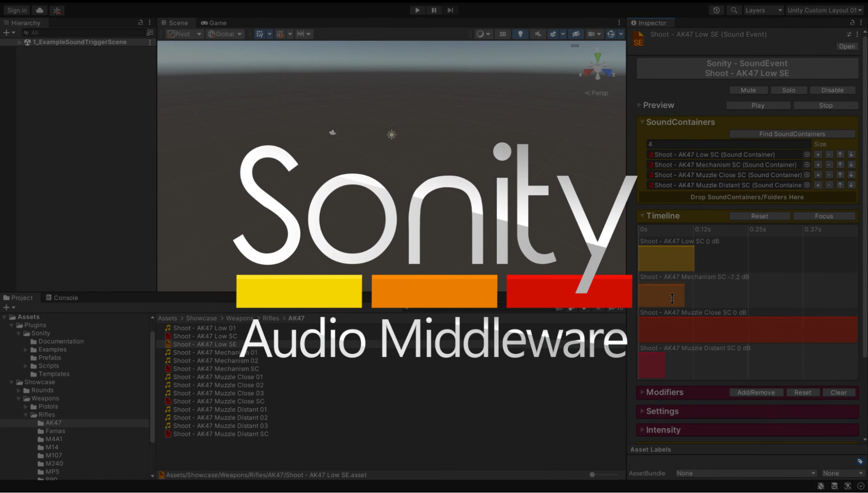Open the Layers dropdown
The height and width of the screenshot is (493, 868).
pyautogui.click(x=763, y=10)
